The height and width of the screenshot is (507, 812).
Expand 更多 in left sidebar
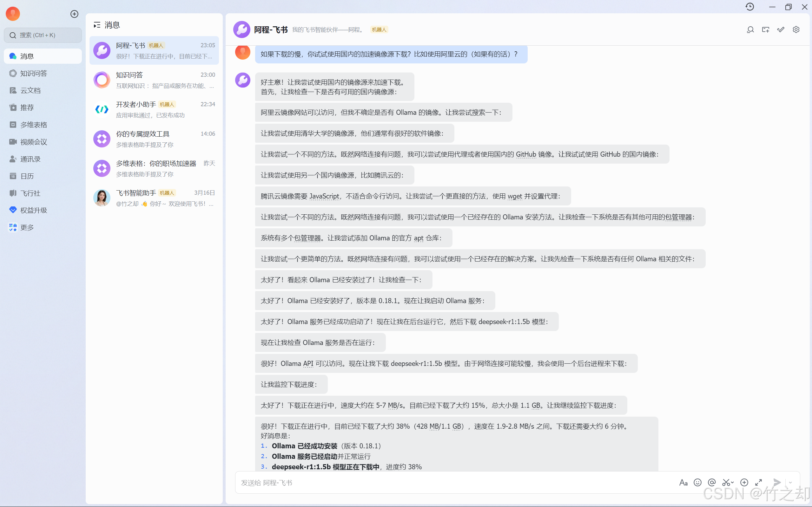[27, 227]
